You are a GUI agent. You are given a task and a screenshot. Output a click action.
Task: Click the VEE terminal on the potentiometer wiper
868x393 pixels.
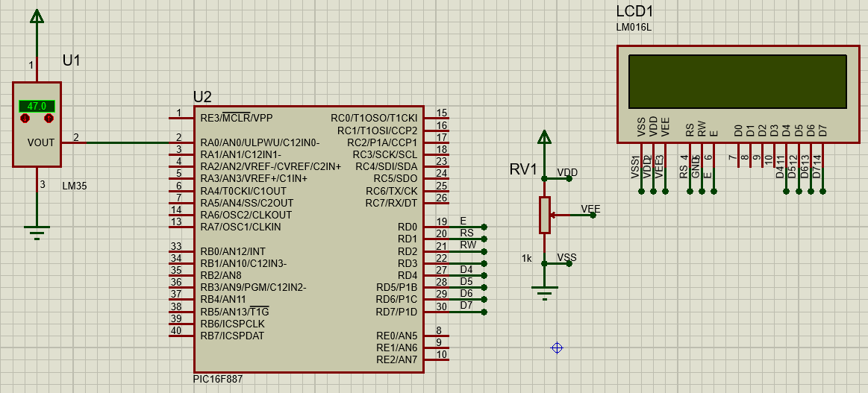(593, 215)
